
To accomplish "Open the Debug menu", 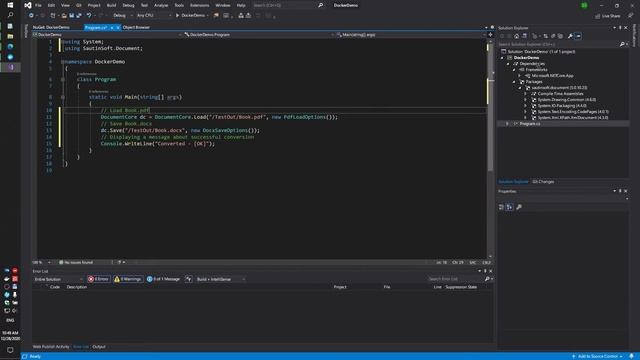I will (x=128, y=5).
